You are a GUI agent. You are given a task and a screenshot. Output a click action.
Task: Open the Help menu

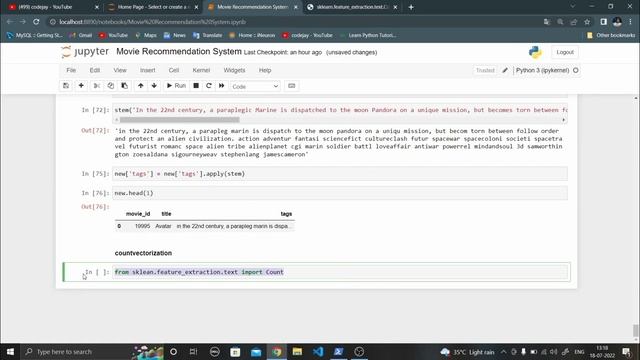coord(265,70)
